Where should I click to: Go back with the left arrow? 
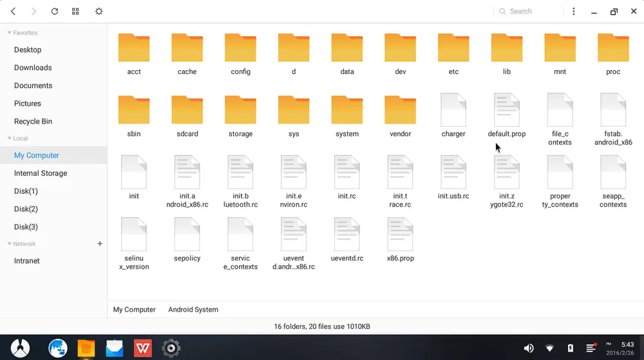tap(13, 12)
